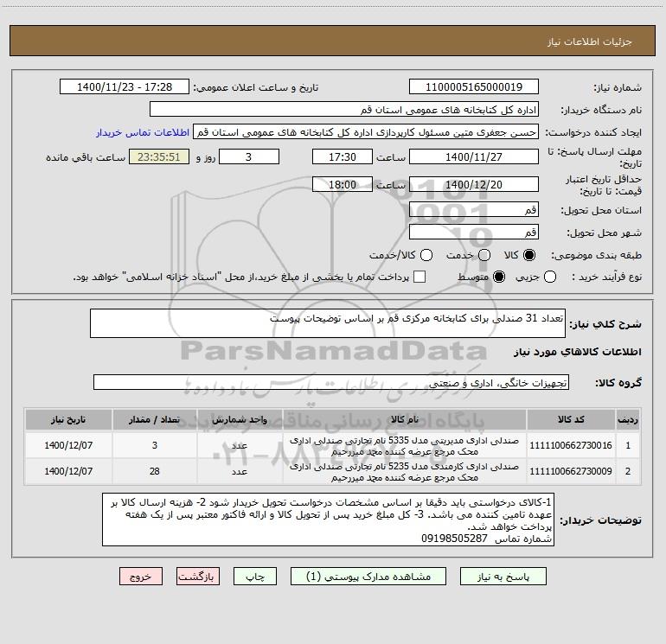Open the اطلاعات تماس خریدار link

click(x=143, y=132)
